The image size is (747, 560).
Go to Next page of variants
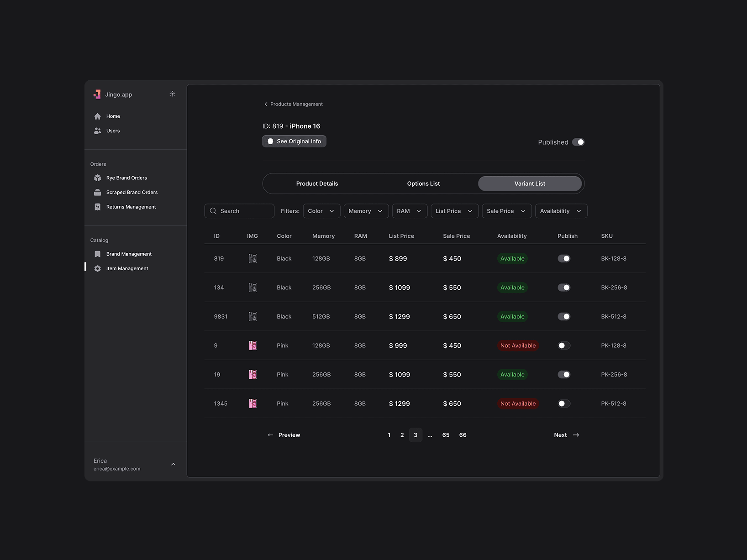click(566, 435)
